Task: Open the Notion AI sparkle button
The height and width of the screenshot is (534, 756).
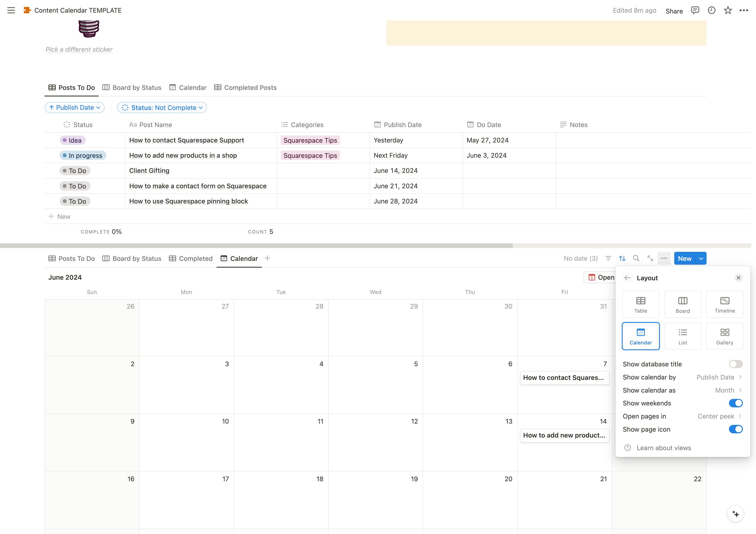Action: point(736,514)
